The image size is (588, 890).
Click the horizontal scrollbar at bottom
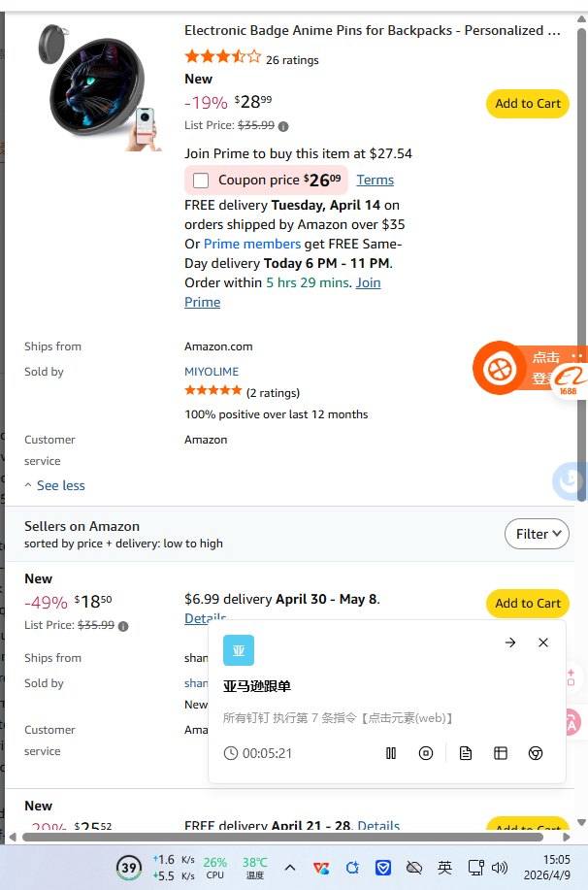coord(291,837)
